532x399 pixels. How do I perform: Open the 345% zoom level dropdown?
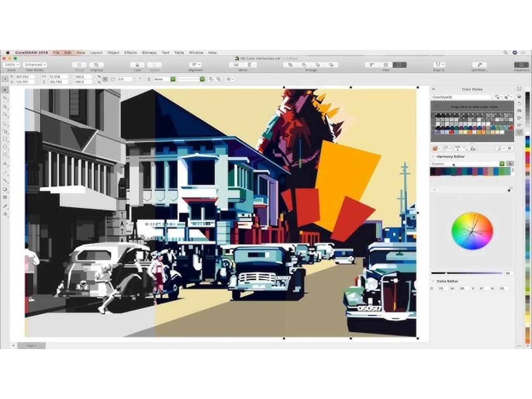pos(11,65)
